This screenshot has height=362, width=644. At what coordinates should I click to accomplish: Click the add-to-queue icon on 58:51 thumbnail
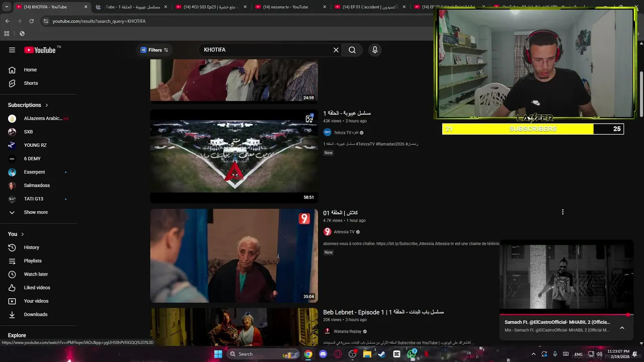(x=309, y=119)
